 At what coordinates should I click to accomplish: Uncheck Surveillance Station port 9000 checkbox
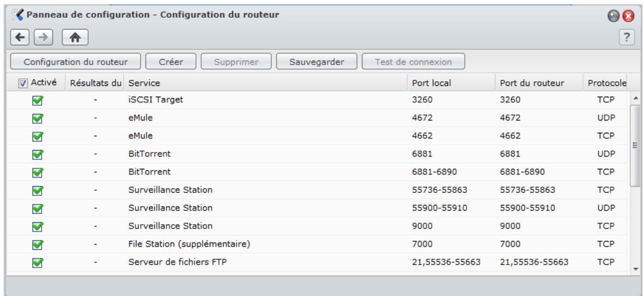tap(37, 226)
